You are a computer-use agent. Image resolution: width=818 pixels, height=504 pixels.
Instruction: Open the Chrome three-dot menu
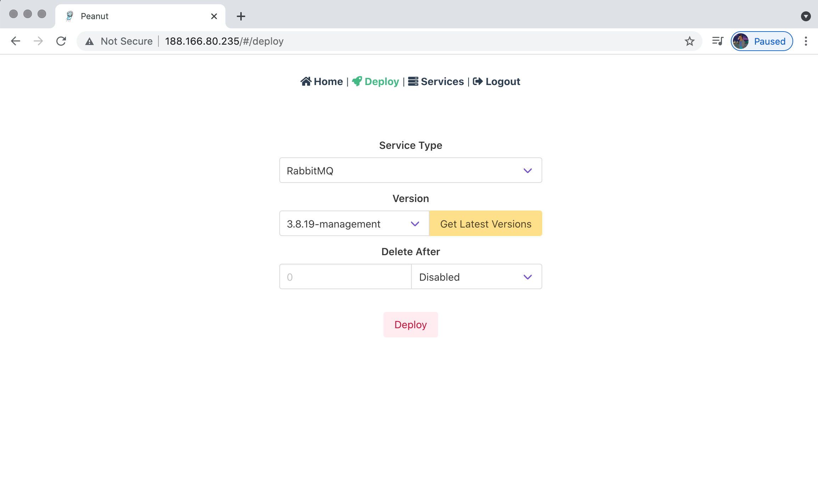tap(806, 41)
